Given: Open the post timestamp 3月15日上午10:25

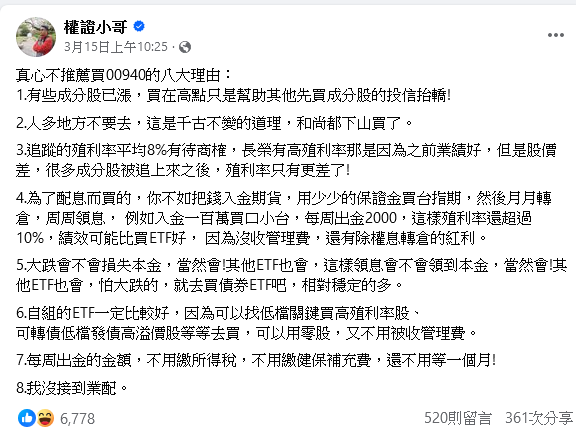Looking at the screenshot, I should pos(116,47).
